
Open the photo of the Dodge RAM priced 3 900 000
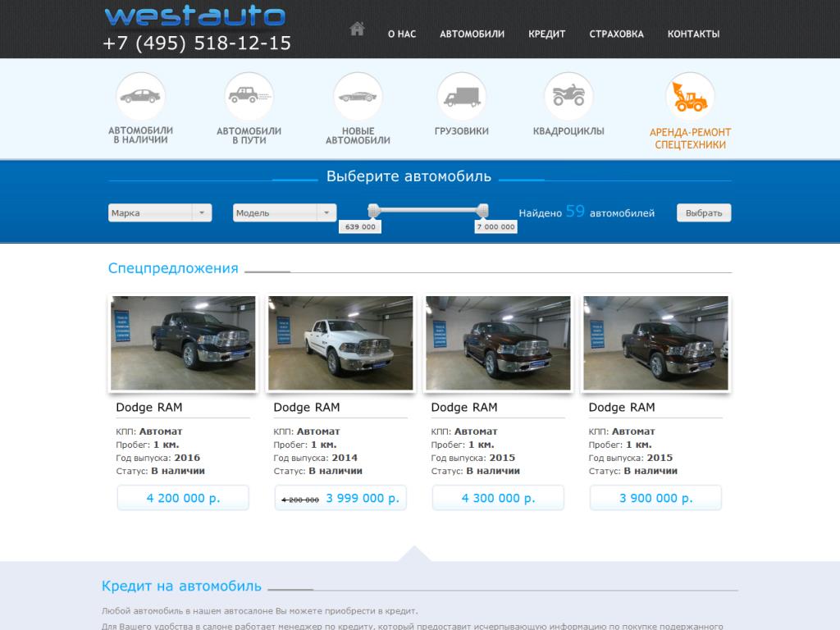[x=655, y=343]
